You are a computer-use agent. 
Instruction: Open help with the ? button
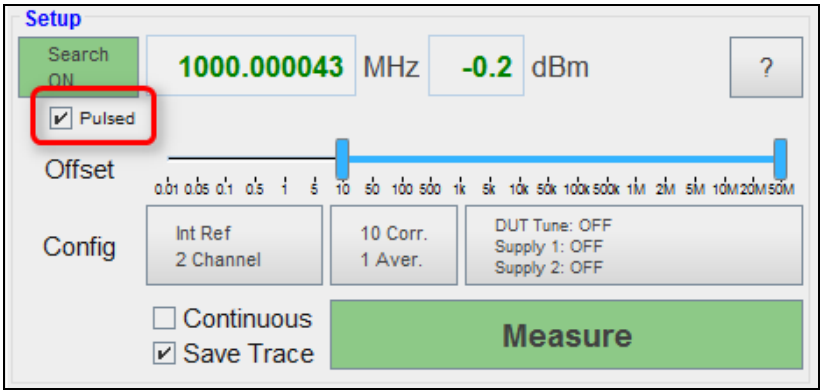pyautogui.click(x=766, y=67)
